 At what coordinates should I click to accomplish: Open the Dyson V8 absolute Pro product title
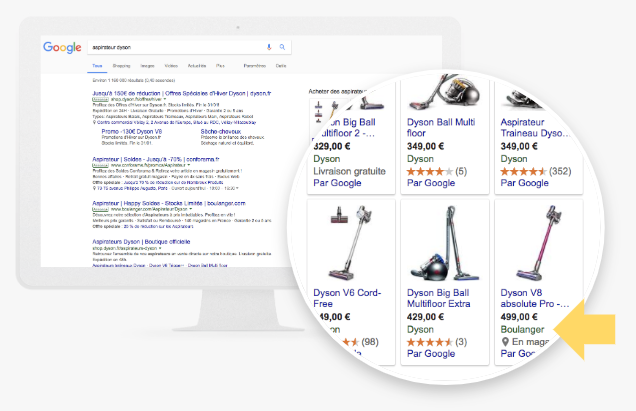[x=534, y=298]
